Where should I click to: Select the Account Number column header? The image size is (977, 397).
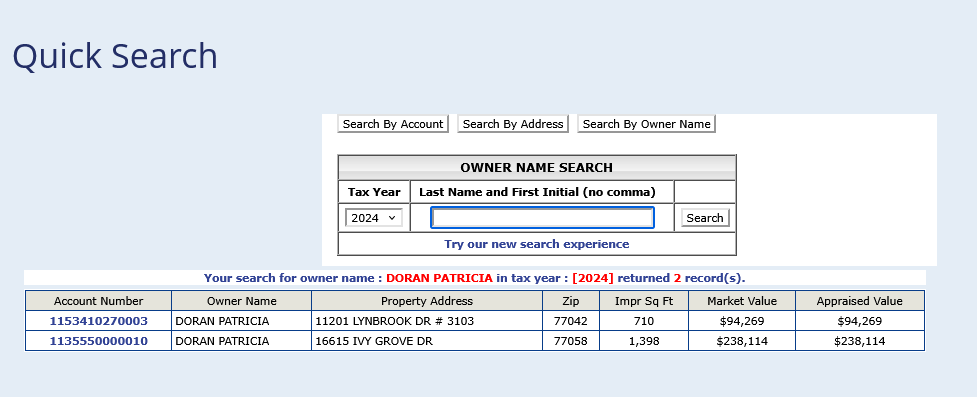[98, 301]
